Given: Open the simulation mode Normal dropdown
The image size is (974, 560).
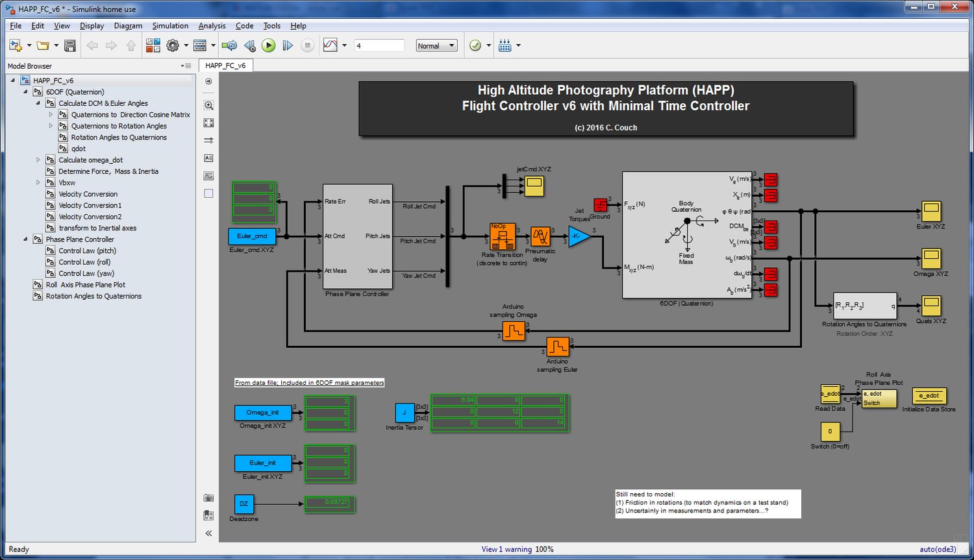Looking at the screenshot, I should [436, 45].
